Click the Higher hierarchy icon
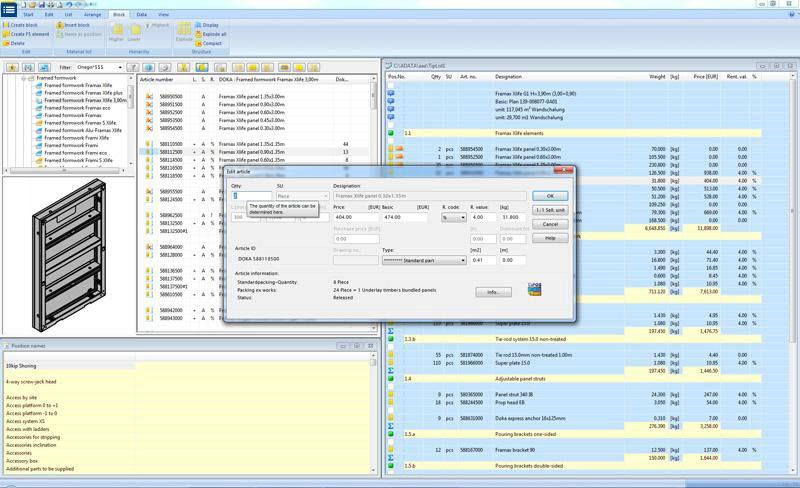This screenshot has height=488, width=800. click(x=117, y=31)
